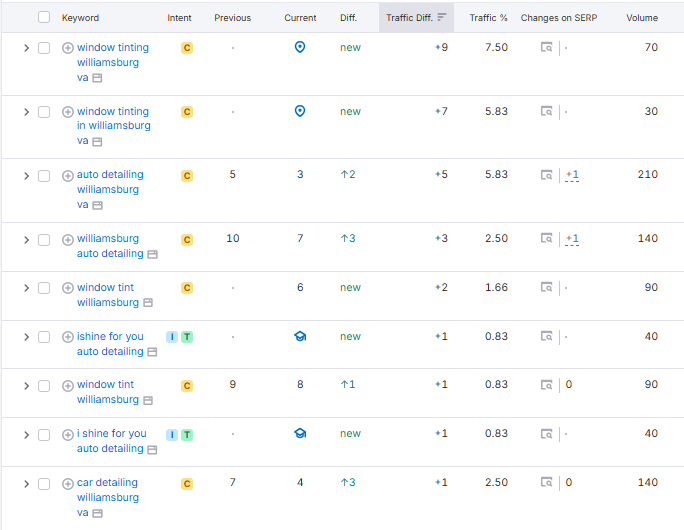
Task: Click the +1 SERP change for 'williamsburg auto detailing'
Action: pyautogui.click(x=572, y=239)
